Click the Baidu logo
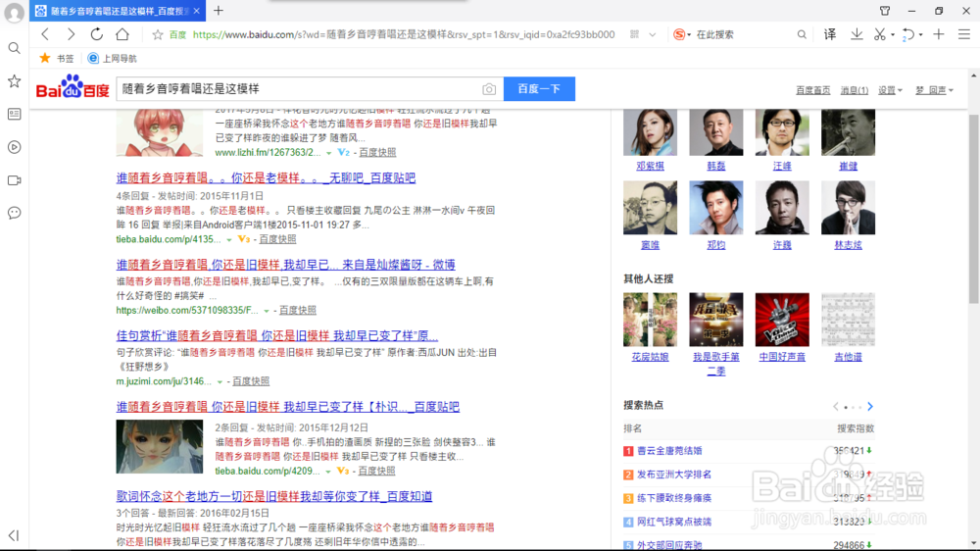The width and height of the screenshot is (980, 551). [x=72, y=87]
